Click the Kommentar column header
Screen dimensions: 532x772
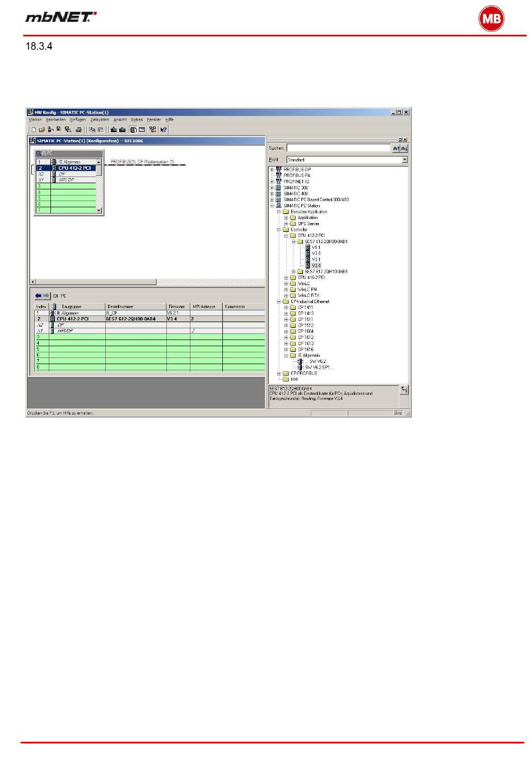[x=244, y=306]
